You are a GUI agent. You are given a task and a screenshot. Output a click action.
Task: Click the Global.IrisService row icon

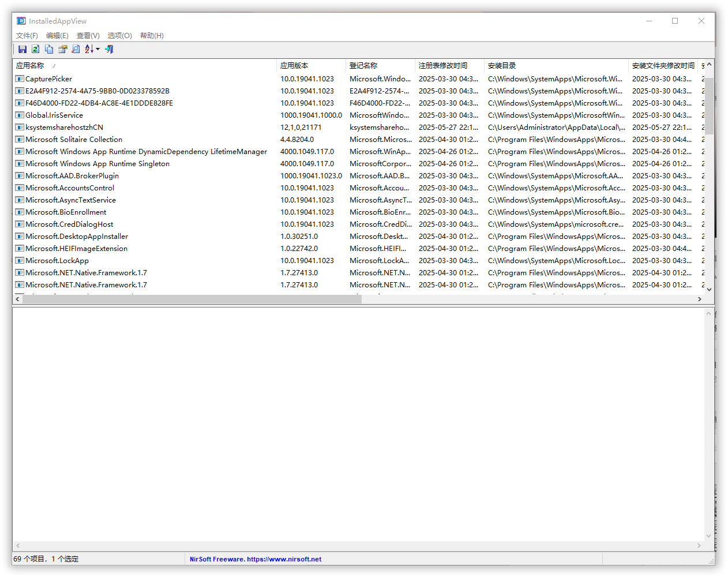(x=20, y=115)
